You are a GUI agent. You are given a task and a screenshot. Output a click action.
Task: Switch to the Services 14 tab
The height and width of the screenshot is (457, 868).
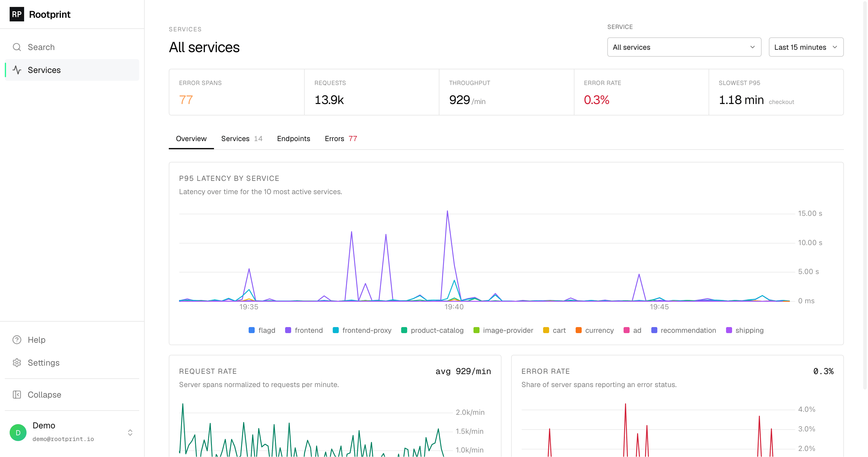(x=242, y=139)
